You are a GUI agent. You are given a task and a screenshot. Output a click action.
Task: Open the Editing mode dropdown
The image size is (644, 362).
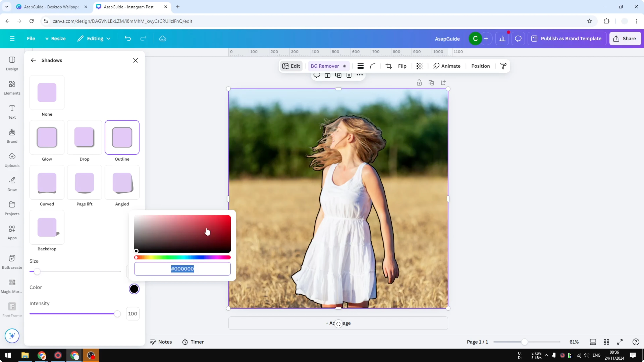point(94,38)
